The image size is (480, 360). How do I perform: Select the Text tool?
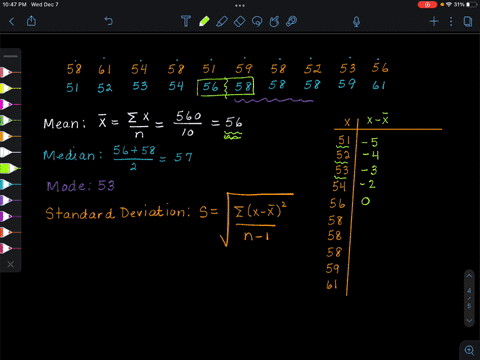186,21
